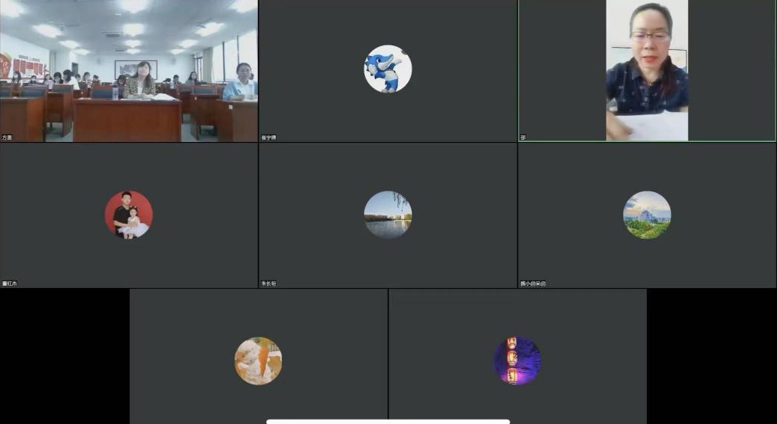777x424 pixels.
Task: Click name label on the speaker's video tile
Action: [523, 137]
